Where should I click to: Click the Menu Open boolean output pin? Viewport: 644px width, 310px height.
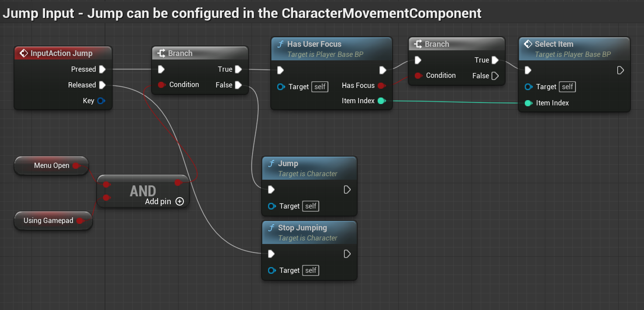click(x=76, y=166)
